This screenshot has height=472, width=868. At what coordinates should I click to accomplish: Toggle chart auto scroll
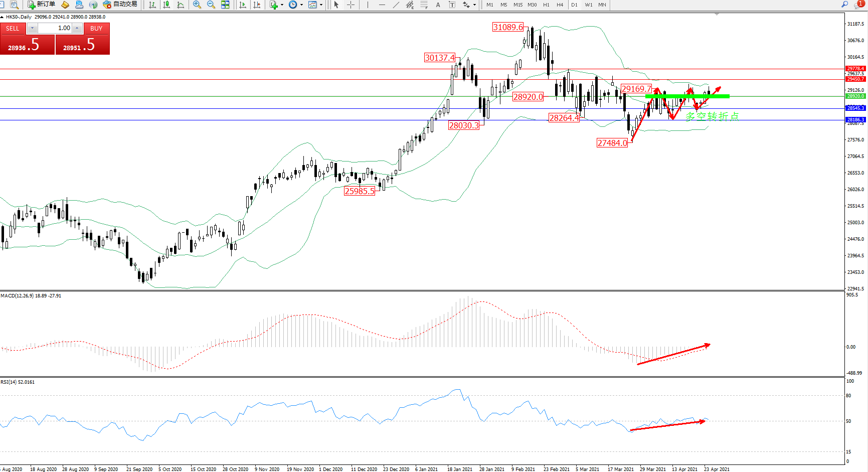(x=243, y=5)
